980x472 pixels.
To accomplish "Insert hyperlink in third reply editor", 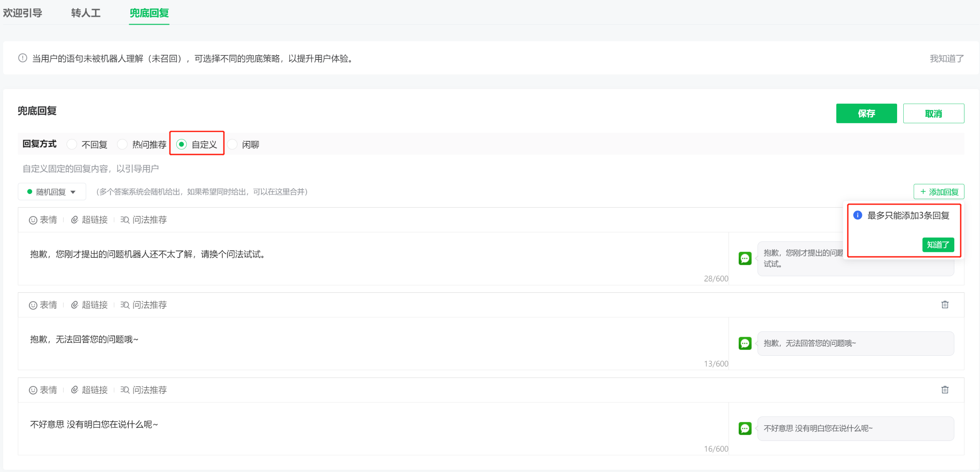I will [x=89, y=390].
